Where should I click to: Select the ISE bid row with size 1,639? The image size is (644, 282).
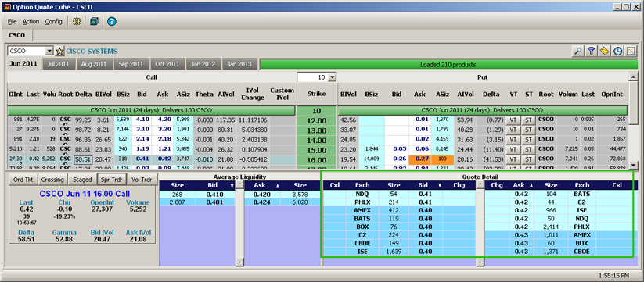pyautogui.click(x=399, y=252)
